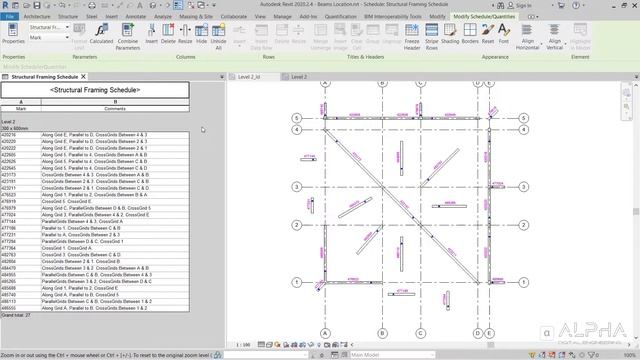
Task: Delete the selected schedule column
Action: pos(168,33)
